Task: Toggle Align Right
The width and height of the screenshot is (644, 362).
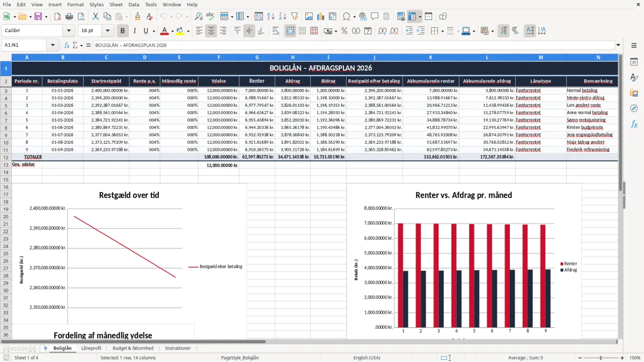Action: 223,31
